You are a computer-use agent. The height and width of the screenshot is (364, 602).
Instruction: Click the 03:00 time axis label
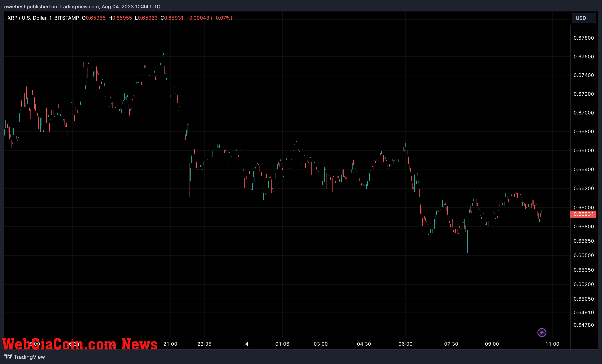point(321,344)
